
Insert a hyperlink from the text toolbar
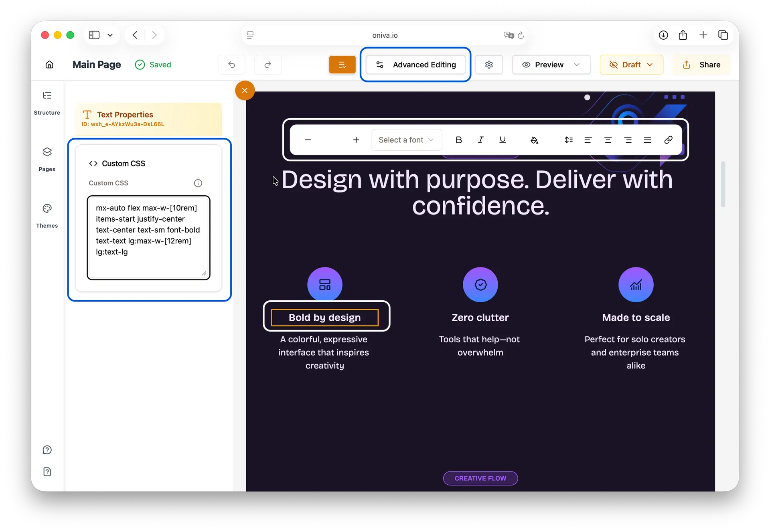[669, 140]
